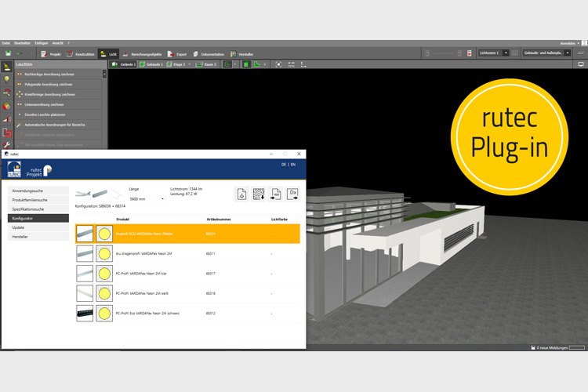Expand the floor plan view dropdown arrow
Screen dimensions: 588x392
(235, 64)
